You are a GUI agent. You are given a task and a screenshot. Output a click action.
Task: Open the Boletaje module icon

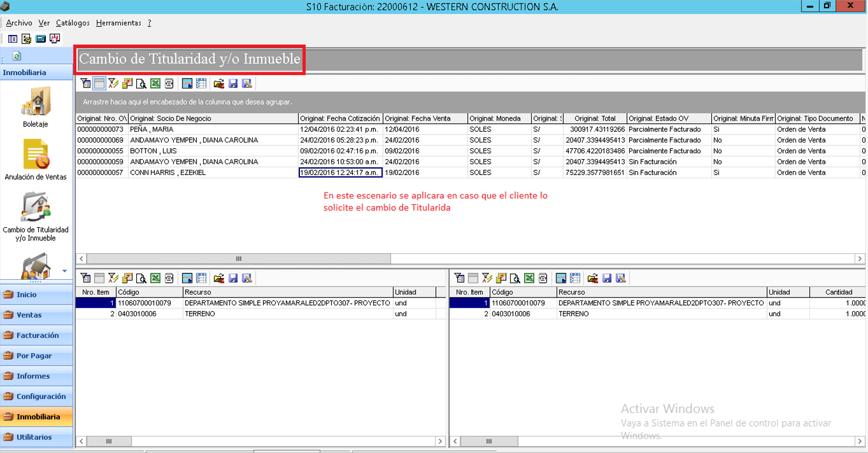[36, 106]
